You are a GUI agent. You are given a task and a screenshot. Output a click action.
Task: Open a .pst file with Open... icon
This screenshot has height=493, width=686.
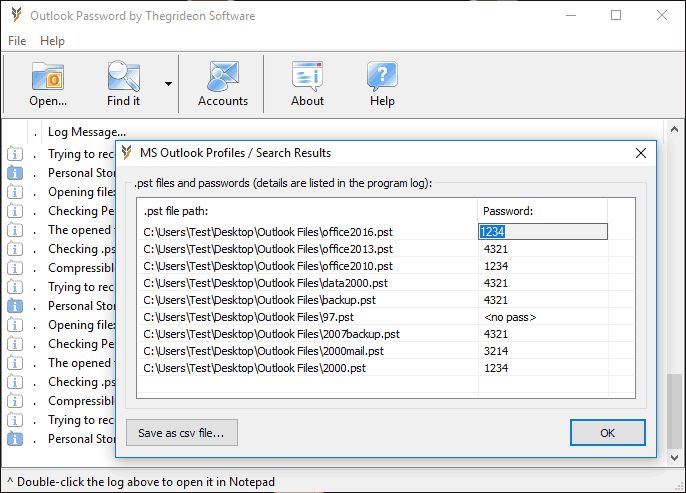48,84
